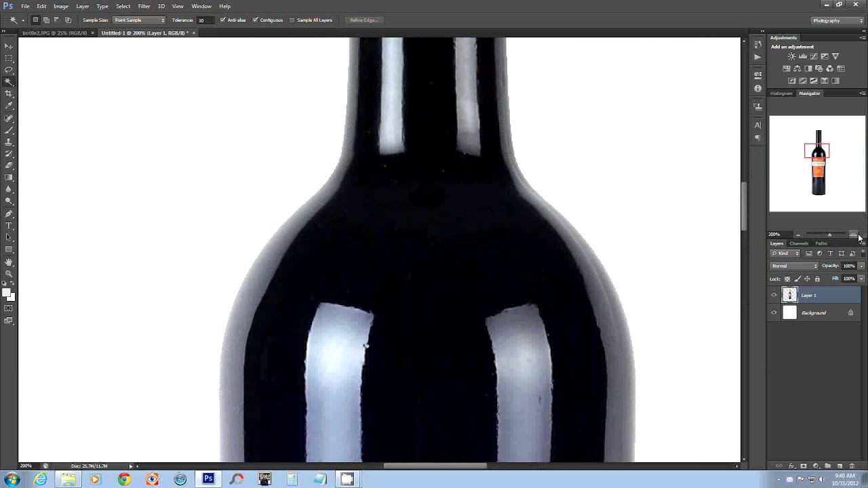The image size is (868, 488).
Task: Select the Zoom tool in toolbox
Action: point(9,274)
